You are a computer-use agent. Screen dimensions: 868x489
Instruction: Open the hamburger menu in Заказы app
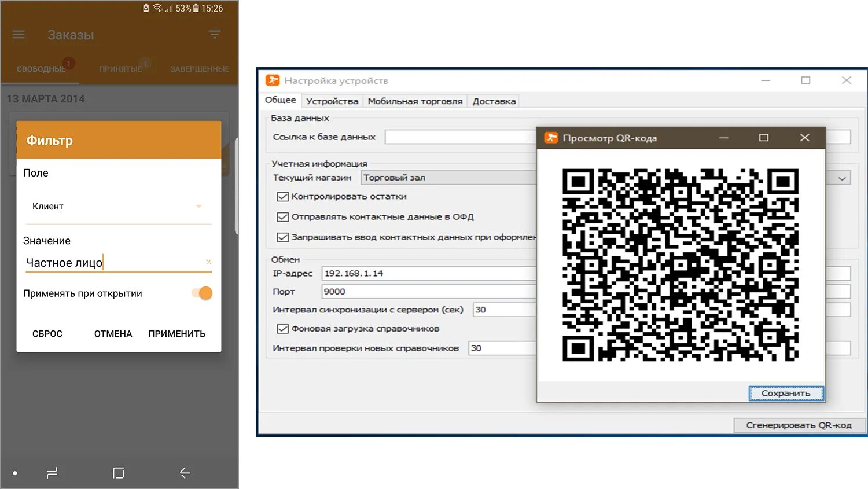pos(19,35)
